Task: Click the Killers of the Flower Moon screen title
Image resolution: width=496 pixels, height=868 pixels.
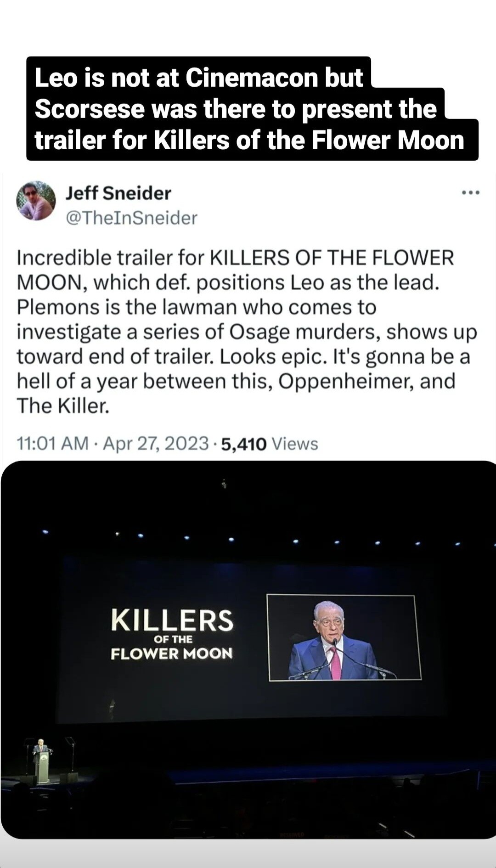Action: tap(172, 634)
